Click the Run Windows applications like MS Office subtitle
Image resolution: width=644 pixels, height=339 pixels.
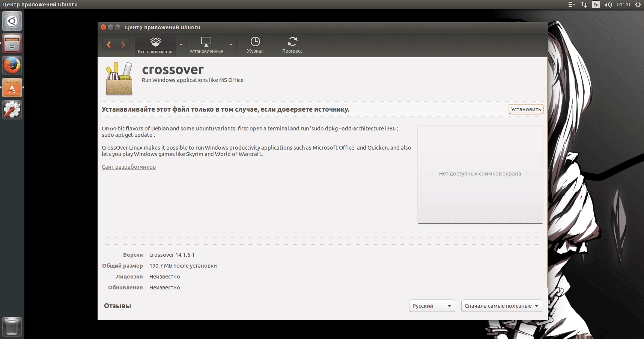click(193, 80)
